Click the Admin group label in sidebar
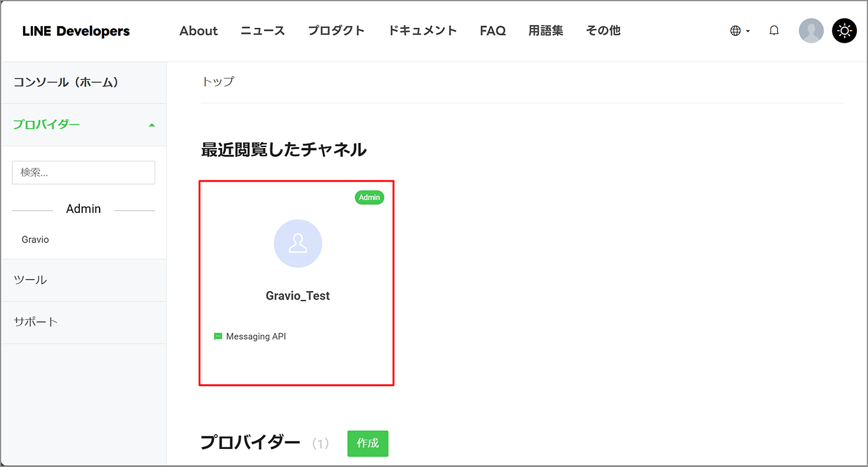 pos(83,209)
